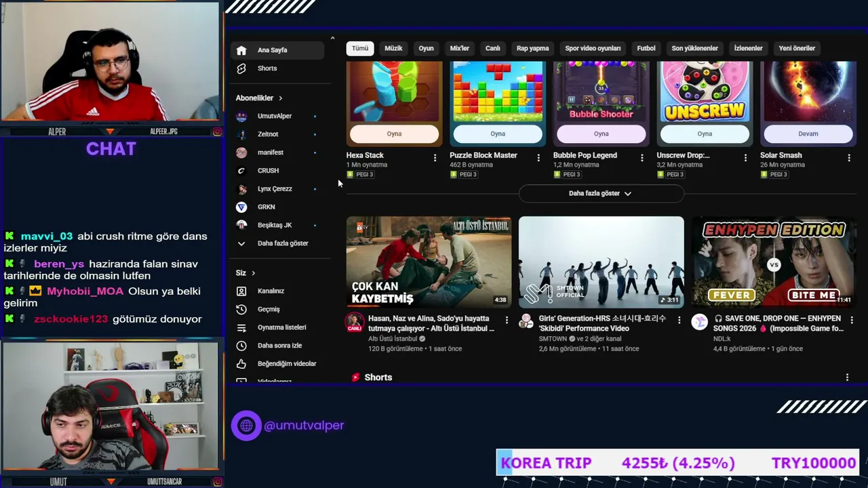Expand the Siz section chevron
The width and height of the screenshot is (868, 488).
click(253, 273)
